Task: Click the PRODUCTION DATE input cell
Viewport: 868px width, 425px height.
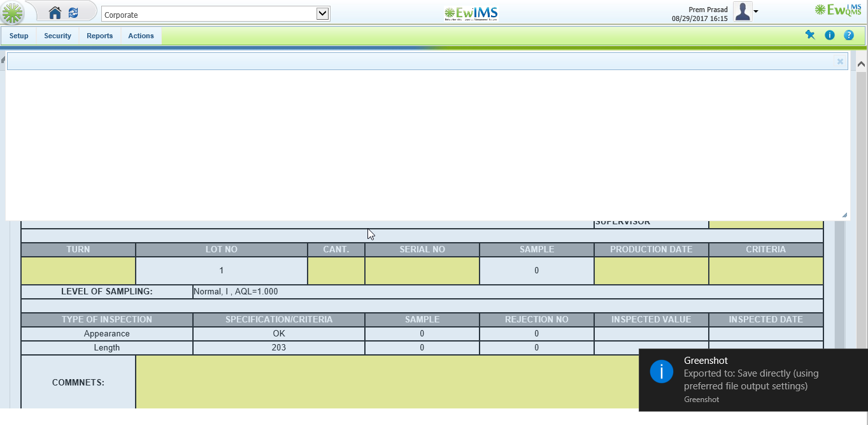Action: pos(651,271)
